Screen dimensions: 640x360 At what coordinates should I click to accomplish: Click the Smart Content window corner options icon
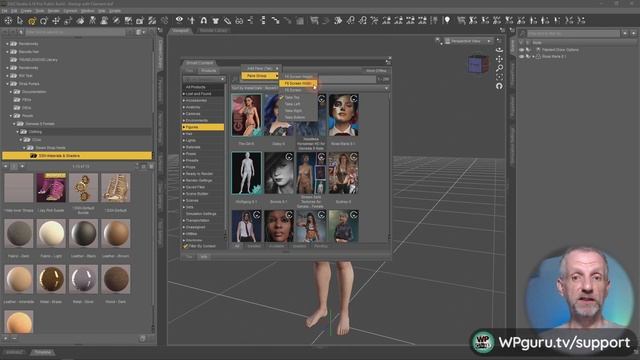tap(388, 62)
